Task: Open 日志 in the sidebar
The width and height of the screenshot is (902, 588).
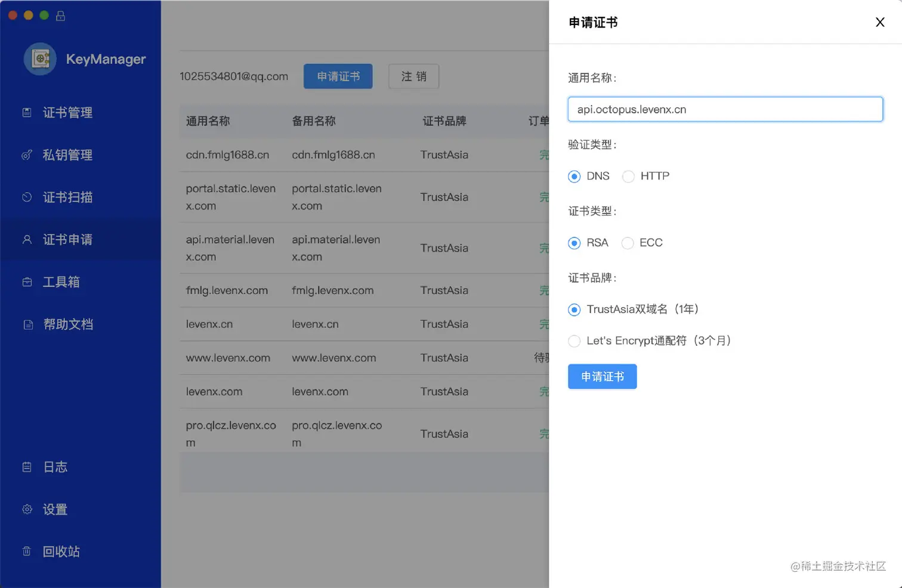Action: click(81, 467)
